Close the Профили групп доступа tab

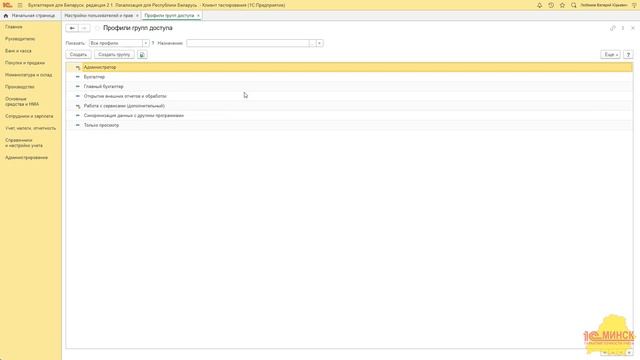point(198,16)
